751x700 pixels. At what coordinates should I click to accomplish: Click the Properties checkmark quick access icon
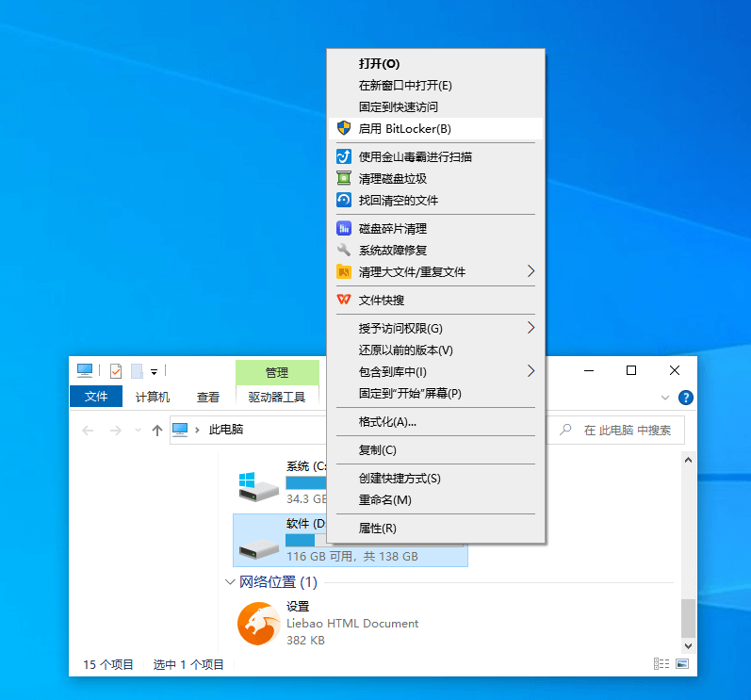click(116, 371)
